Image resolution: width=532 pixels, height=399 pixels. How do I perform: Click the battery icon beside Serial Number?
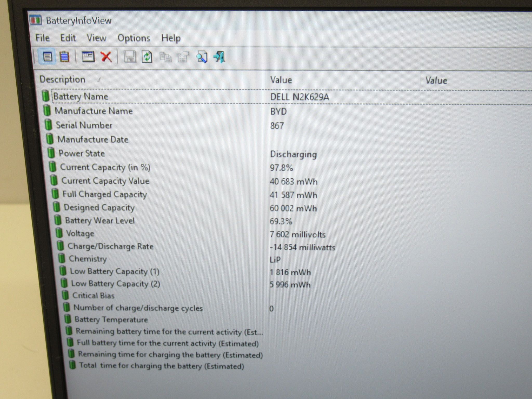(x=48, y=124)
